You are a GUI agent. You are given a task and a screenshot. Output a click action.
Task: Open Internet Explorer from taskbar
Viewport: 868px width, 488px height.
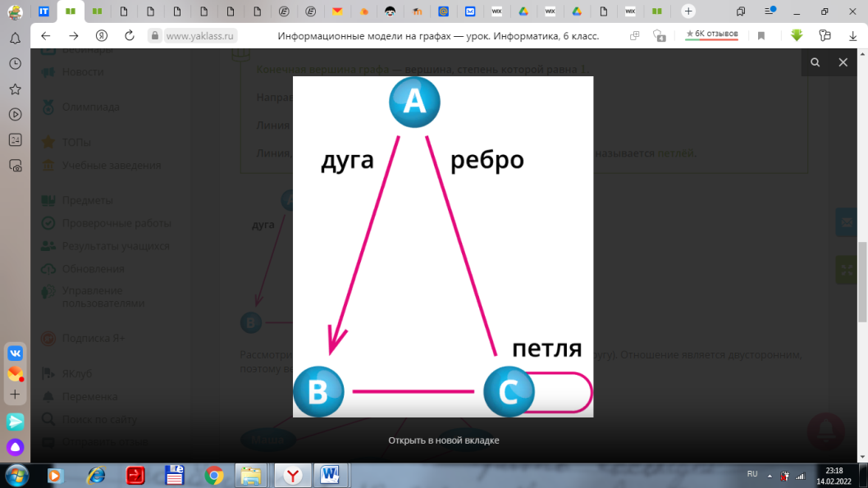[x=96, y=475]
